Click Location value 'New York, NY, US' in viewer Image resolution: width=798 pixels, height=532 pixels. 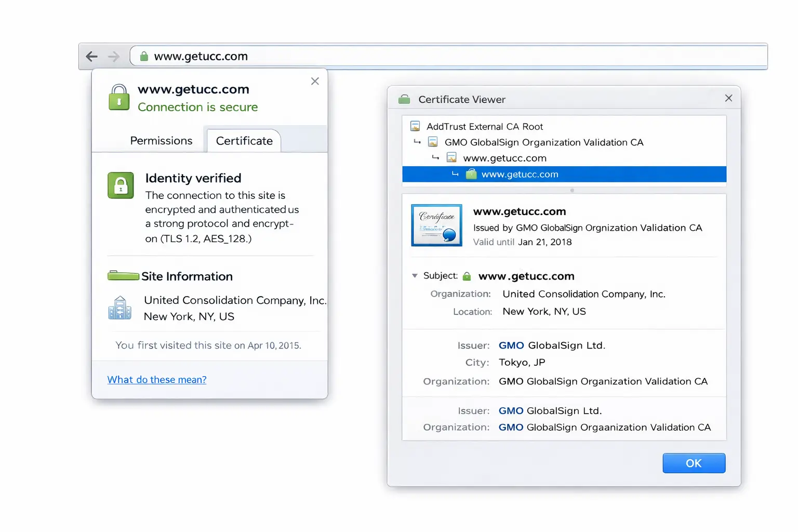click(x=544, y=312)
